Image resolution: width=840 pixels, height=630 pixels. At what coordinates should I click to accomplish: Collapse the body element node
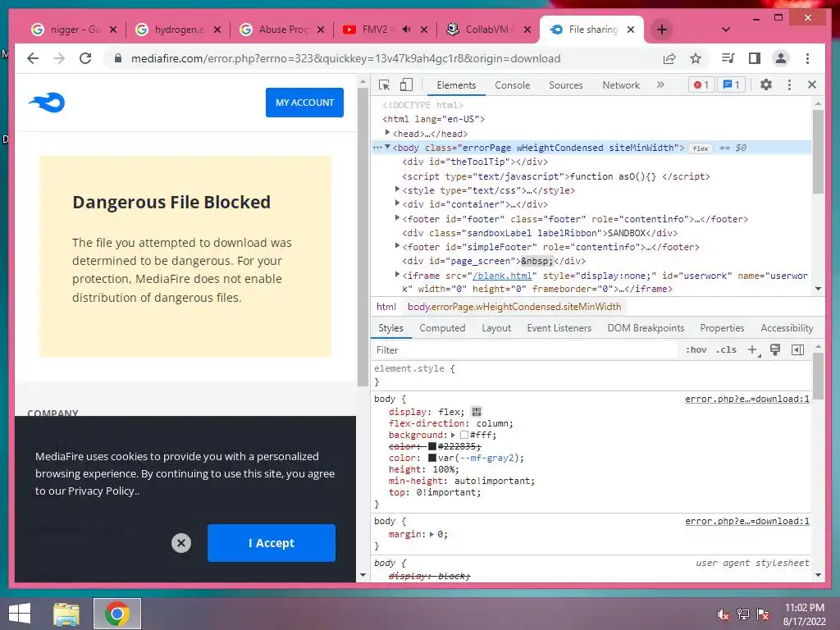387,147
